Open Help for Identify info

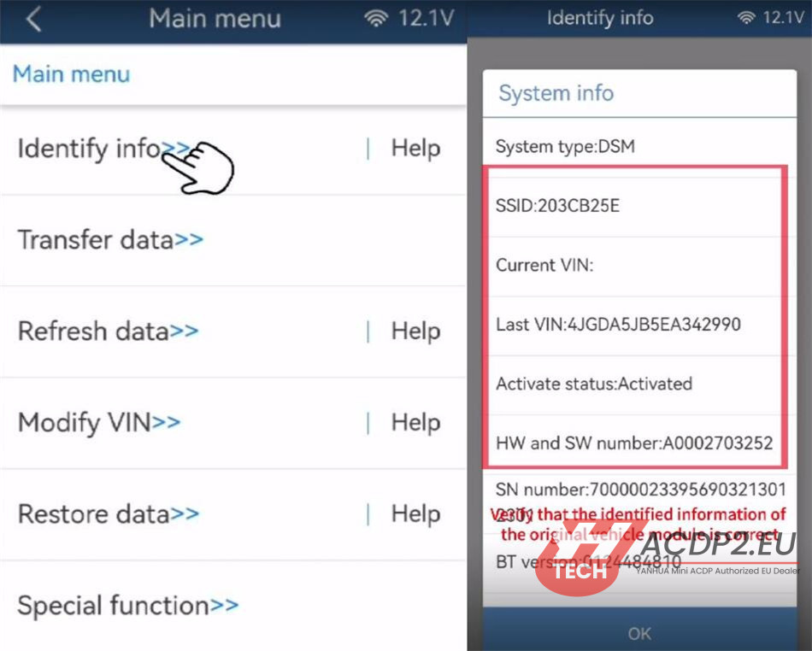pos(415,149)
